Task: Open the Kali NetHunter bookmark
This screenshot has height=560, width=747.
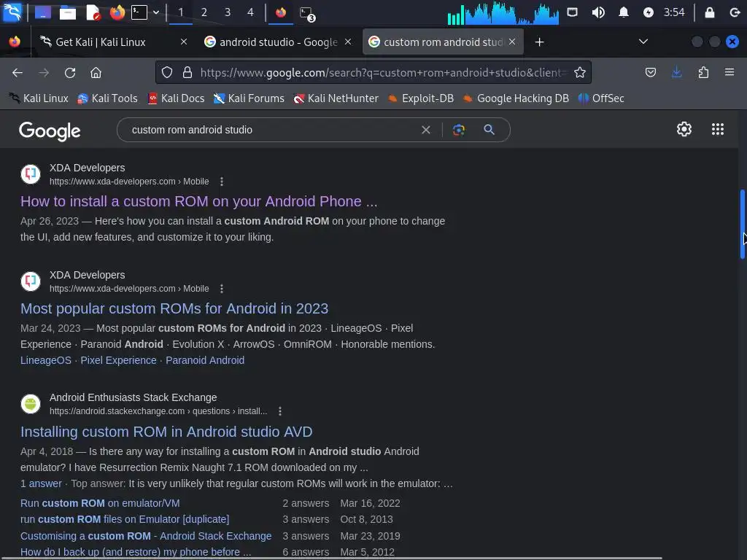Action: pyautogui.click(x=336, y=98)
